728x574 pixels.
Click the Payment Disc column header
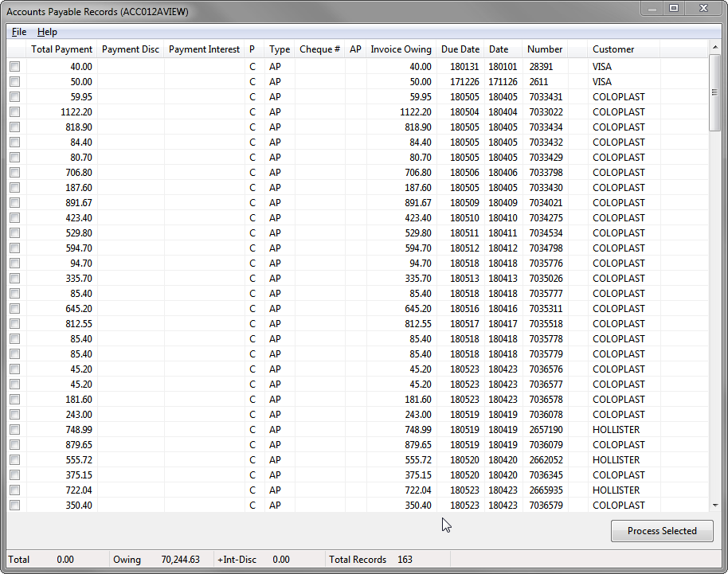point(131,49)
